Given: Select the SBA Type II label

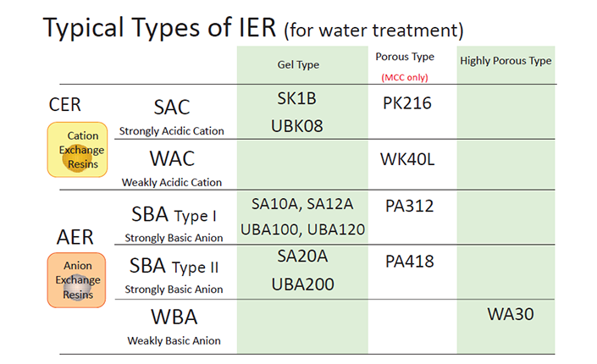Looking at the screenshot, I should (174, 266).
